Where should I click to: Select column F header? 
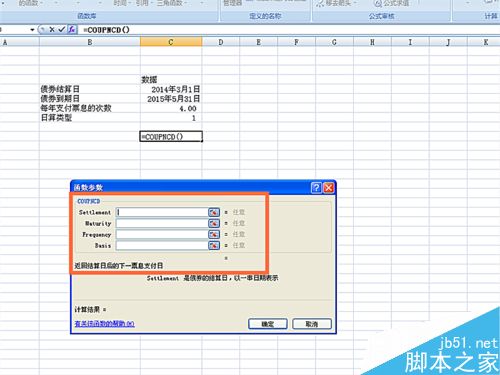pyautogui.click(x=296, y=42)
